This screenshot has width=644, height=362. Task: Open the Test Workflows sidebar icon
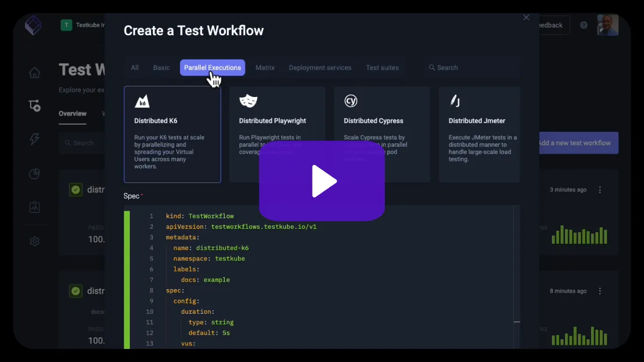(34, 106)
